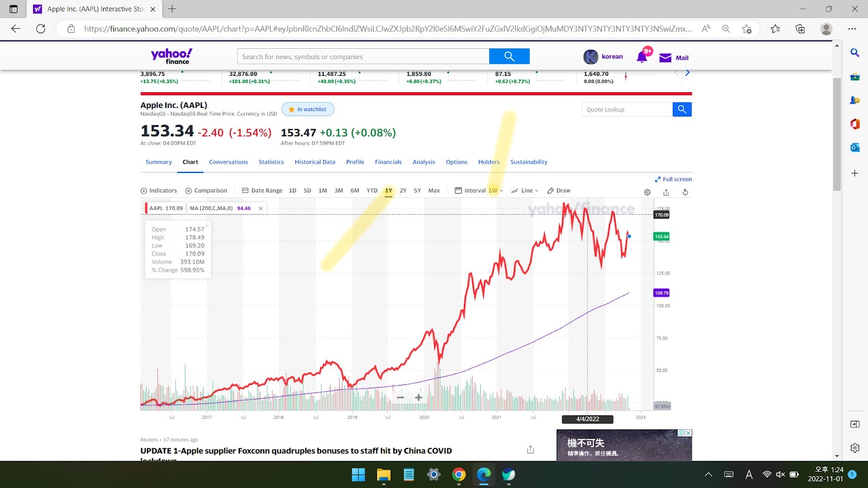Select the 6M range

[x=355, y=190]
